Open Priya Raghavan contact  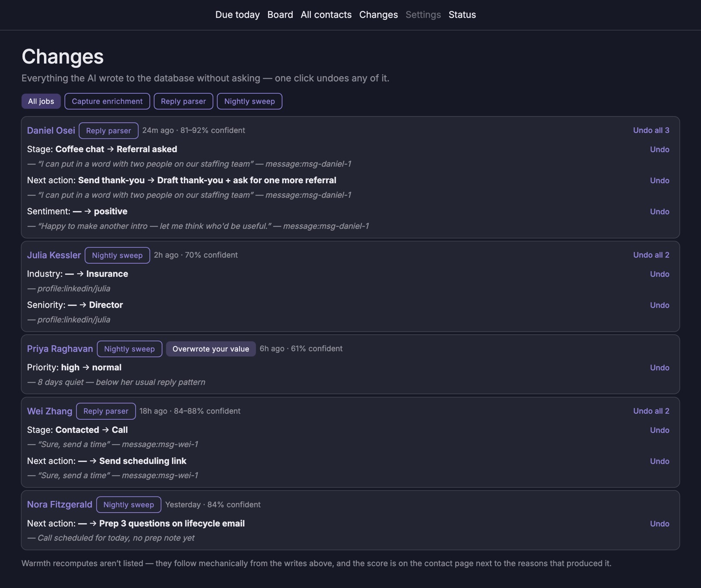(60, 349)
